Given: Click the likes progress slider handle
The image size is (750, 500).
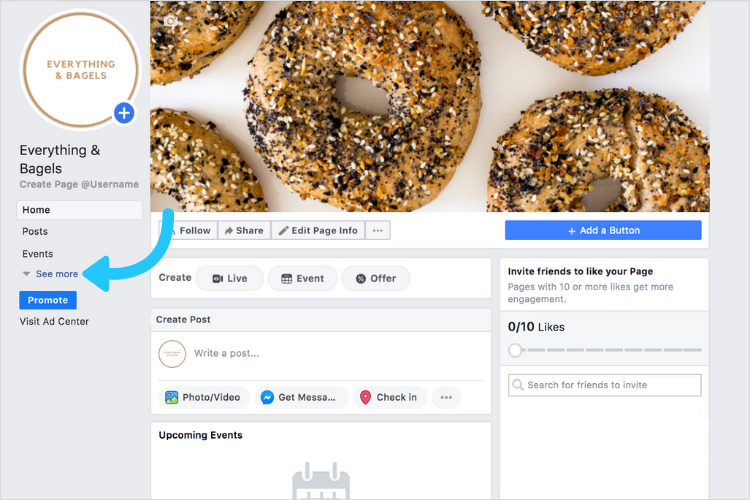Looking at the screenshot, I should [515, 350].
